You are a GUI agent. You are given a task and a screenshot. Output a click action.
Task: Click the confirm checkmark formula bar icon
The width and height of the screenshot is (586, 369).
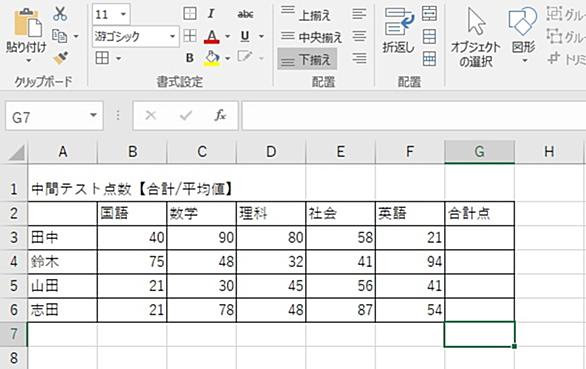click(185, 116)
